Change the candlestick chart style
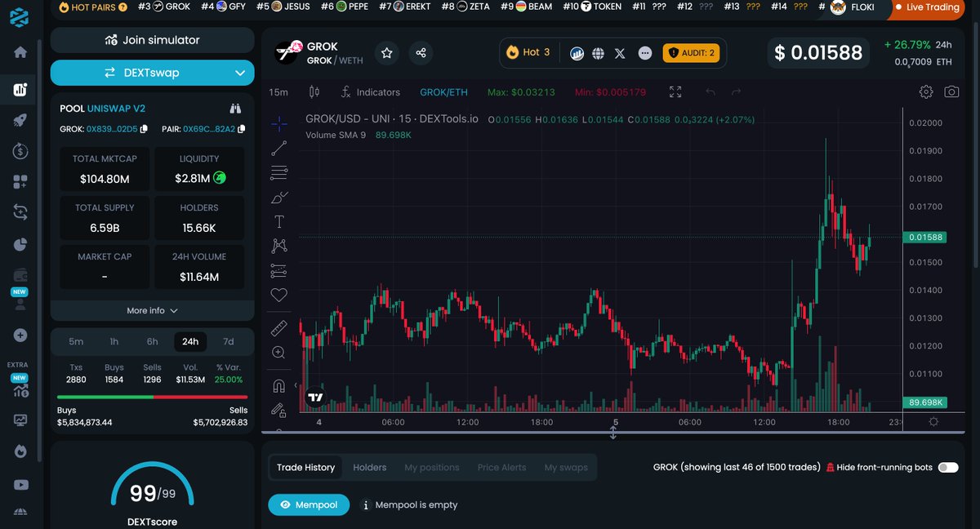Screen dimensions: 980x529 pos(315,92)
